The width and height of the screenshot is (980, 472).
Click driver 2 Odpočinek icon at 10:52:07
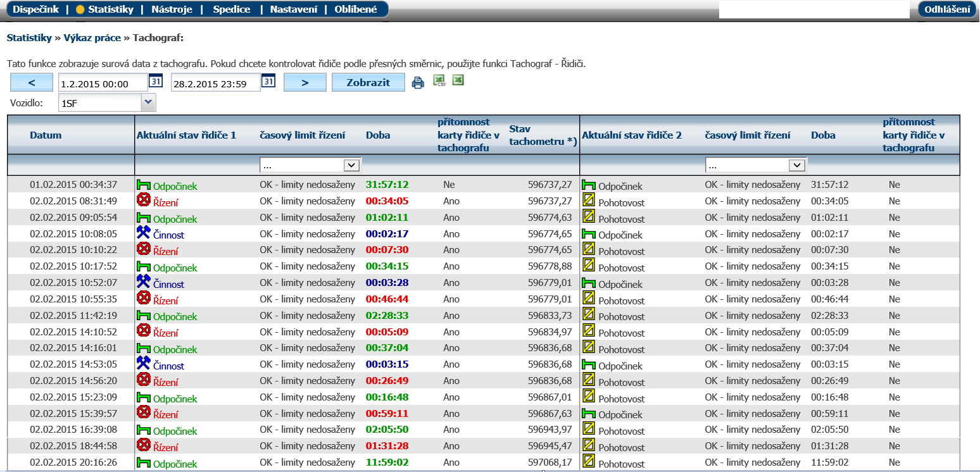point(589,283)
